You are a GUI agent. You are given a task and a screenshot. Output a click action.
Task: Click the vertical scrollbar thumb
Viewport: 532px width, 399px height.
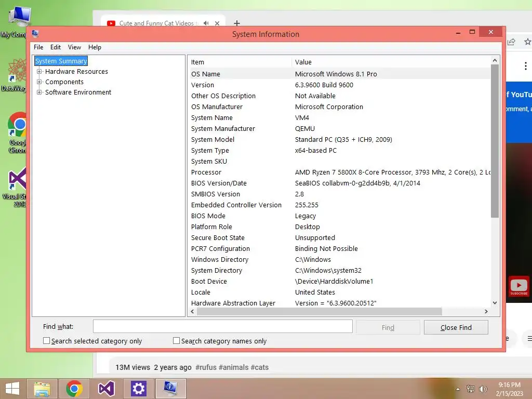pos(495,141)
